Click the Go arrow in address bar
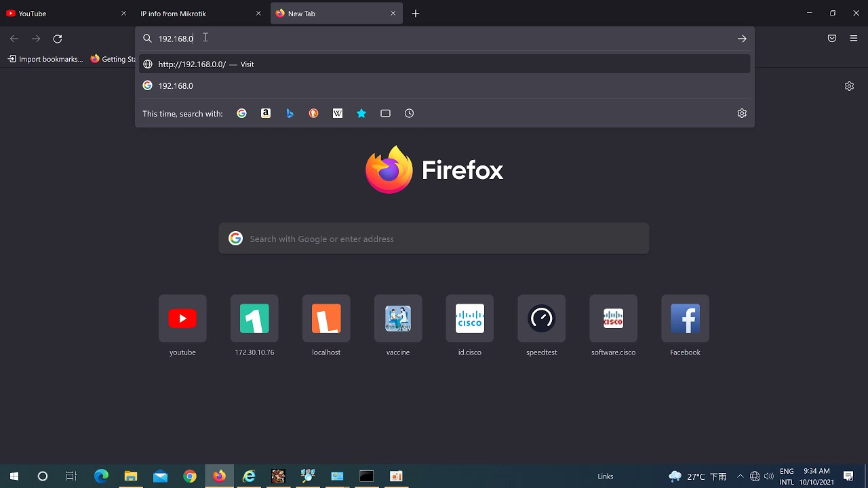 [742, 39]
